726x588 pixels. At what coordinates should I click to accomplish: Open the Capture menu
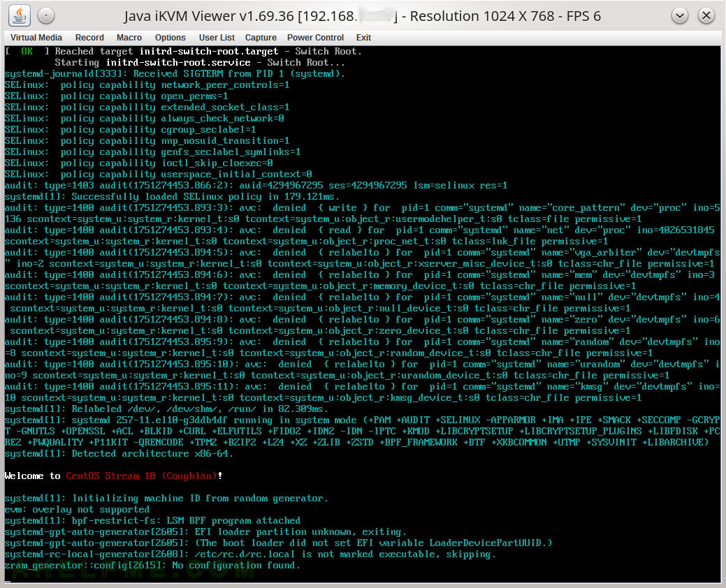pos(261,38)
